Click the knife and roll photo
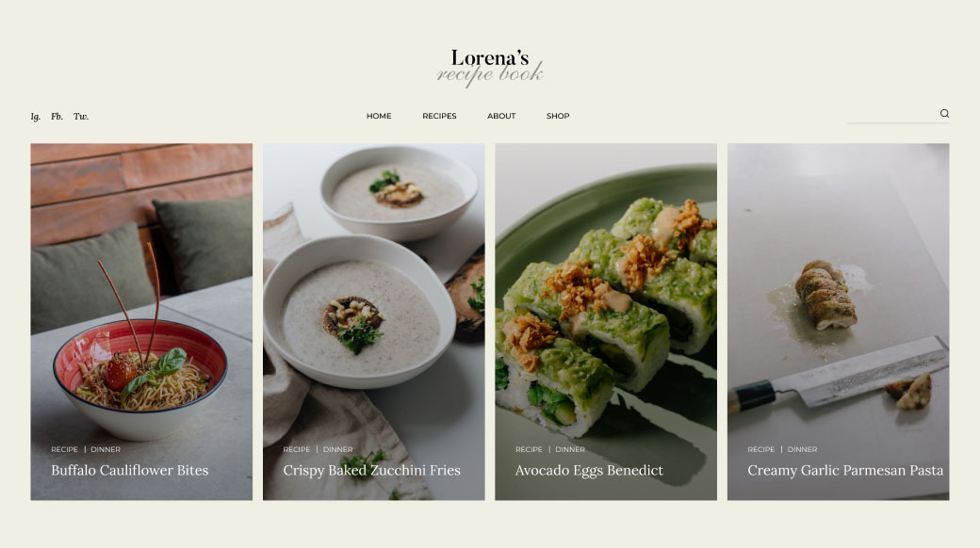 [838, 294]
